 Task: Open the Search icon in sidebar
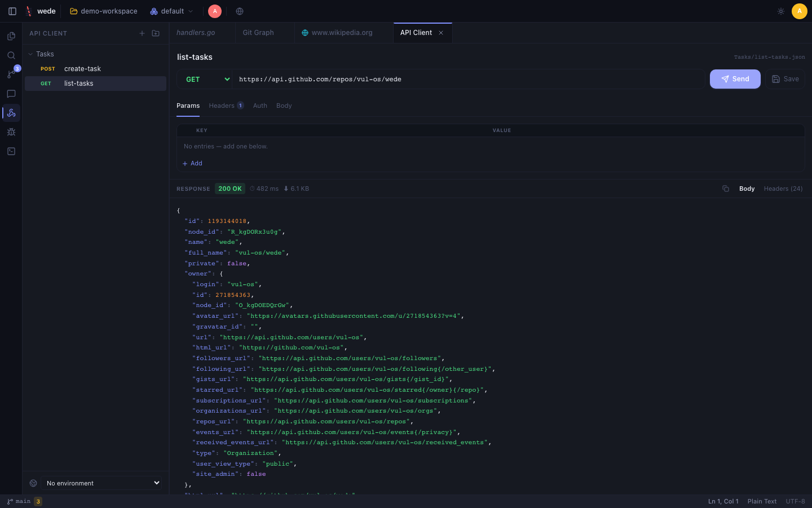pos(11,55)
